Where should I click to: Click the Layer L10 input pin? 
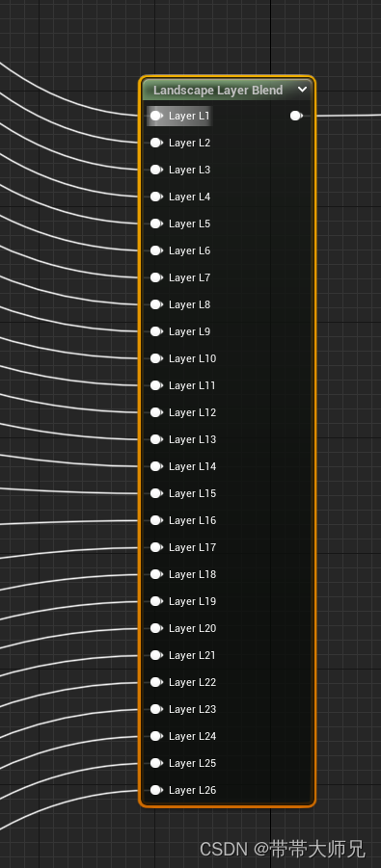click(156, 358)
